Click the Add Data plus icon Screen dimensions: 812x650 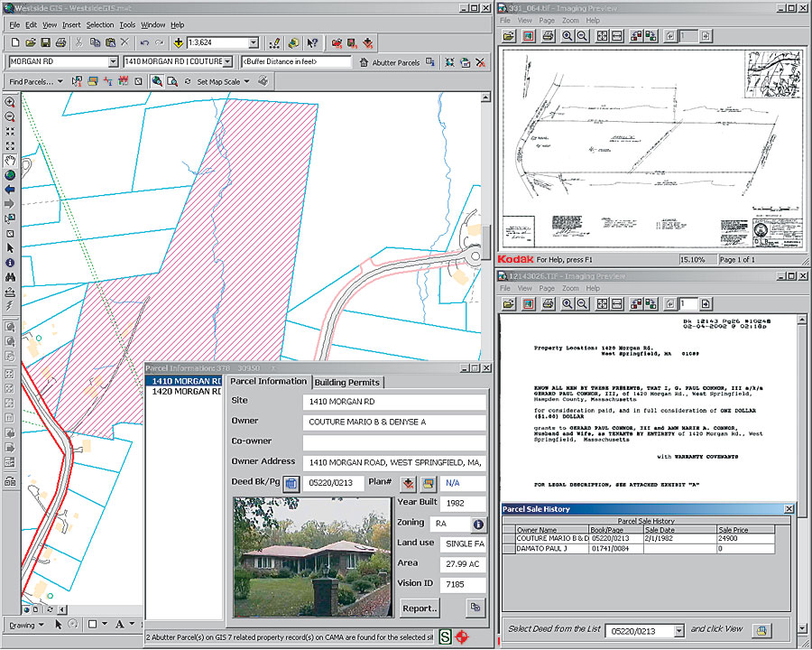pyautogui.click(x=179, y=42)
